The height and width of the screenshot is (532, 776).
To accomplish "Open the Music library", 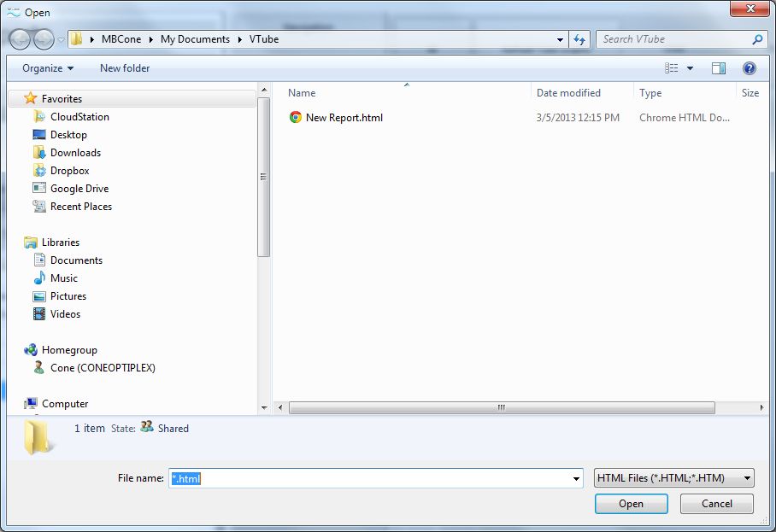I will (x=63, y=278).
